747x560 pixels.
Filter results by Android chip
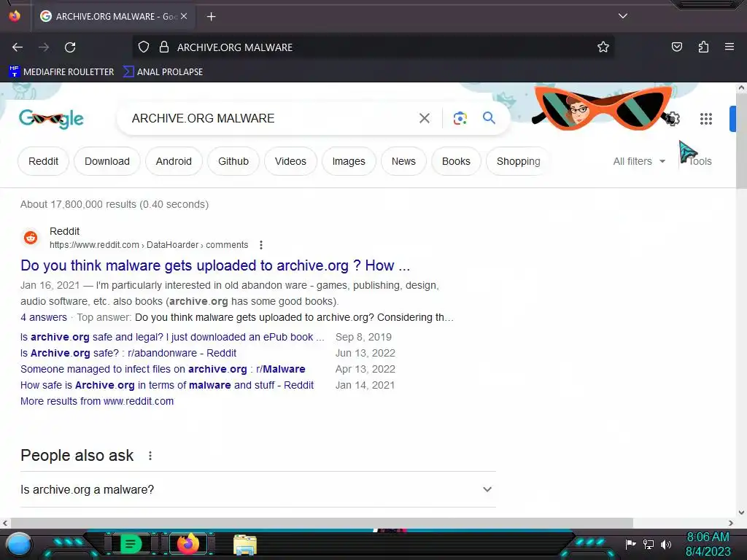[174, 161]
